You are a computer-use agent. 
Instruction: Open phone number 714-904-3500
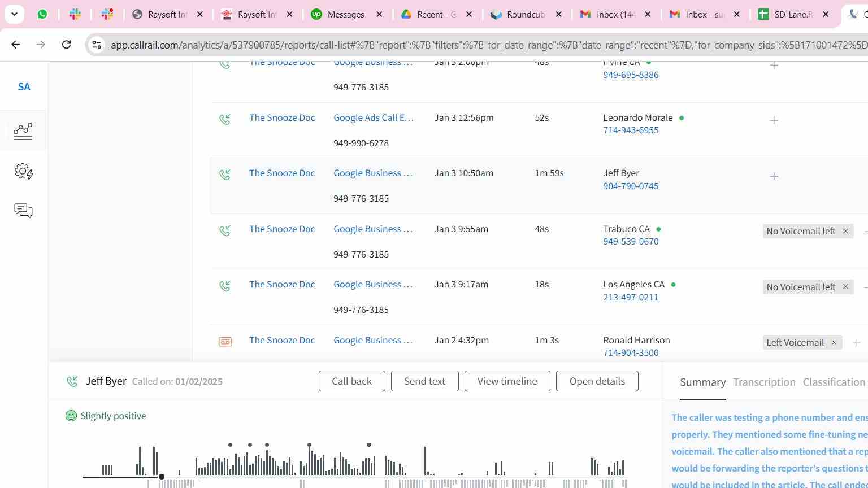pyautogui.click(x=631, y=353)
